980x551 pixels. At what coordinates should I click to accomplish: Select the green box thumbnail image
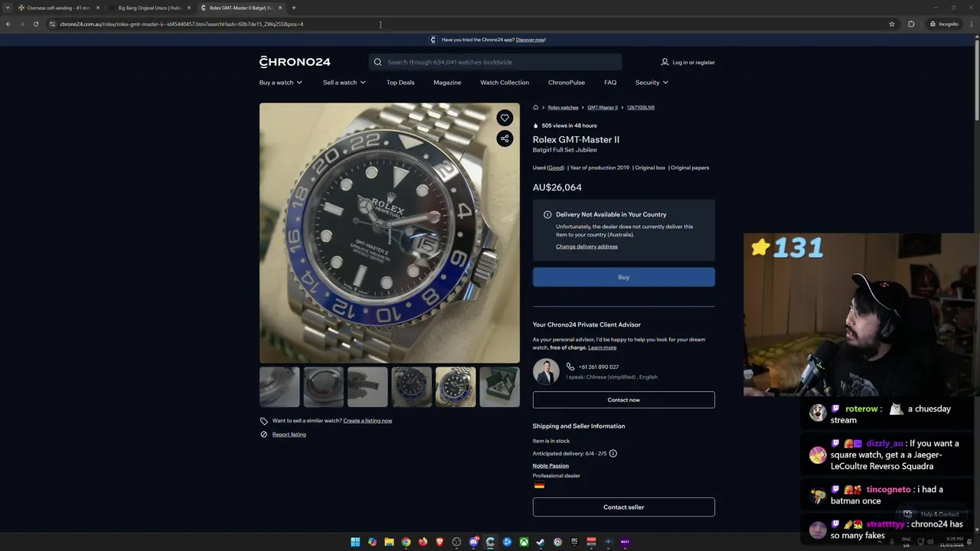(499, 386)
